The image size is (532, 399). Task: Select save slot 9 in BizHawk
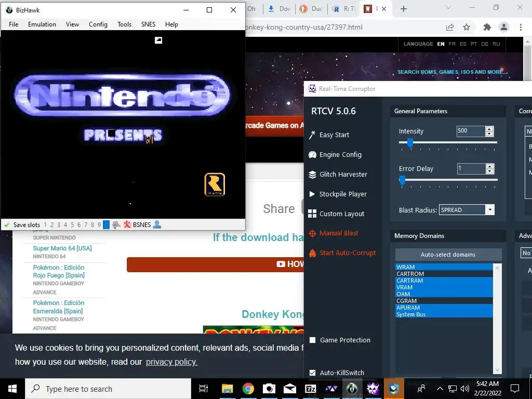(99, 224)
